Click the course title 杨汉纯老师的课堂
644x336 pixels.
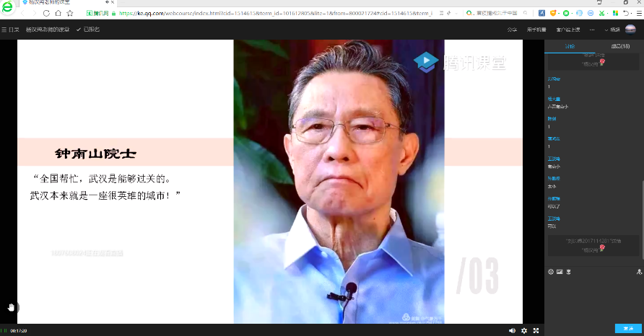coord(48,30)
